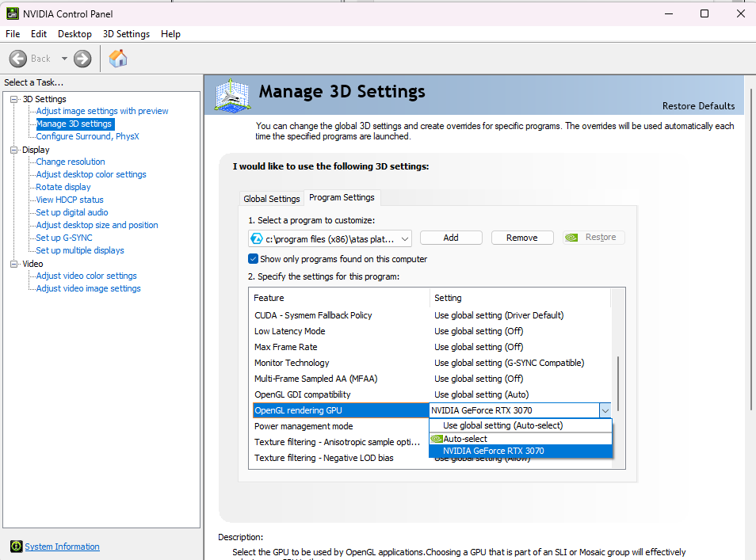Uncheck Show only programs found on this computer

pos(253,259)
